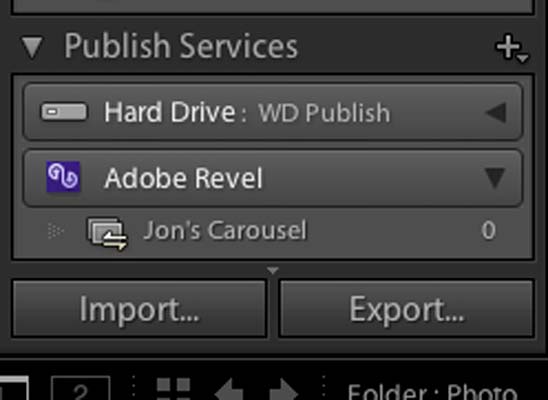Click the Publish Services panel title

pos(181,46)
